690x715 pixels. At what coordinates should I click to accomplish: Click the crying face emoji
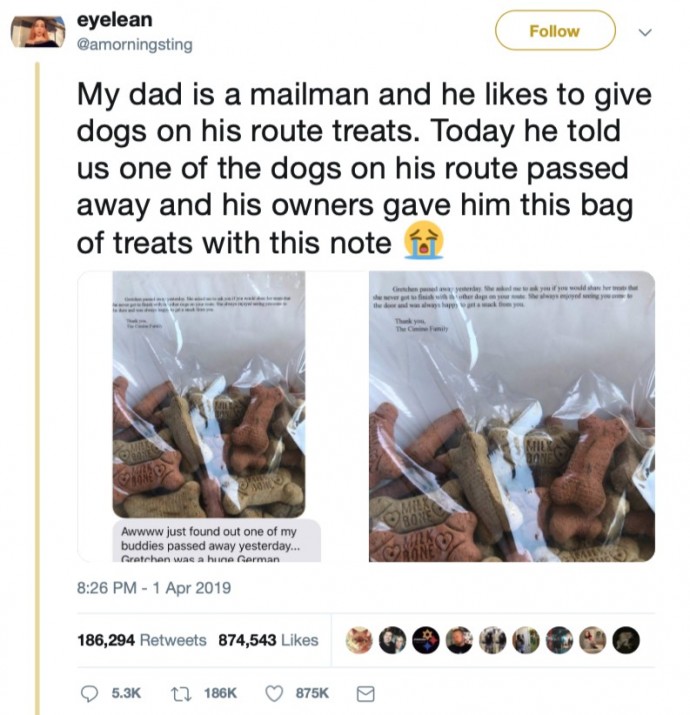(424, 240)
